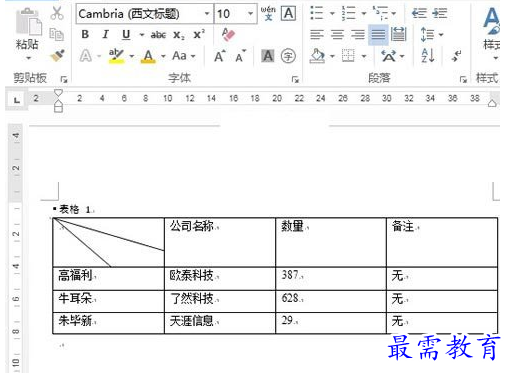This screenshot has height=379, width=509.
Task: Click the Borders icon
Action: [348, 56]
